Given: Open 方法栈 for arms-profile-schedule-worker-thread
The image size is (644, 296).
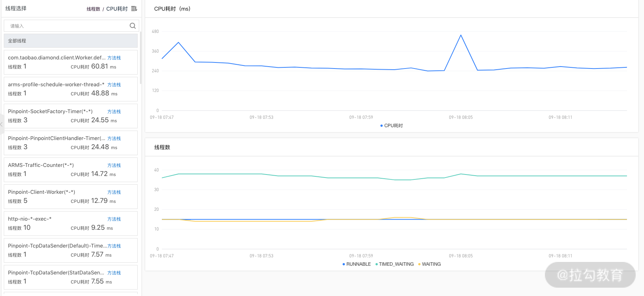Looking at the screenshot, I should pos(114,85).
